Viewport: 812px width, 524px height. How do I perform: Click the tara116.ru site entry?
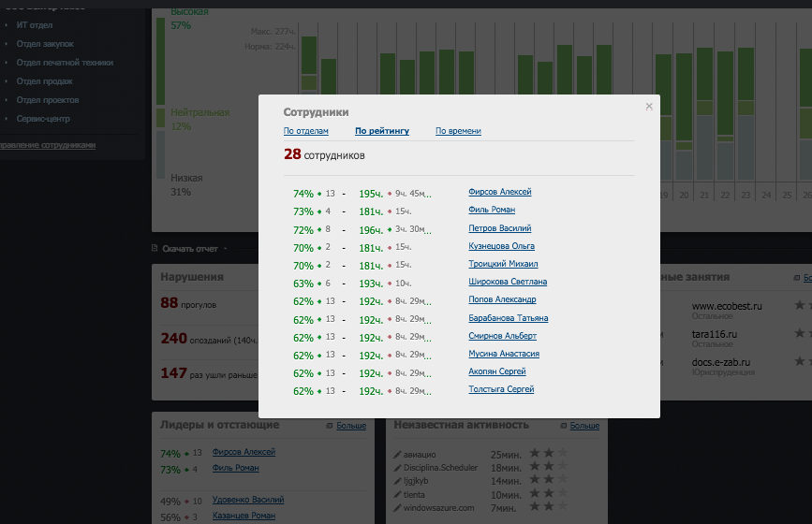click(x=714, y=334)
